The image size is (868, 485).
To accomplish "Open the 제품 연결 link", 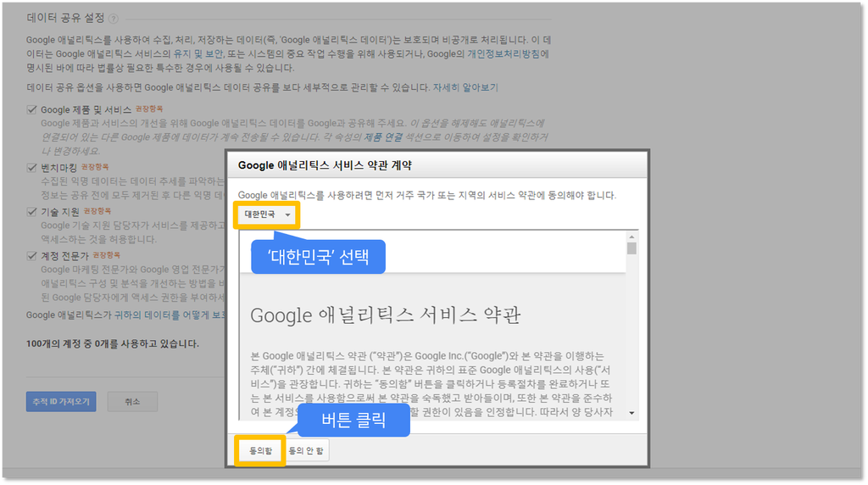I will click(x=382, y=137).
